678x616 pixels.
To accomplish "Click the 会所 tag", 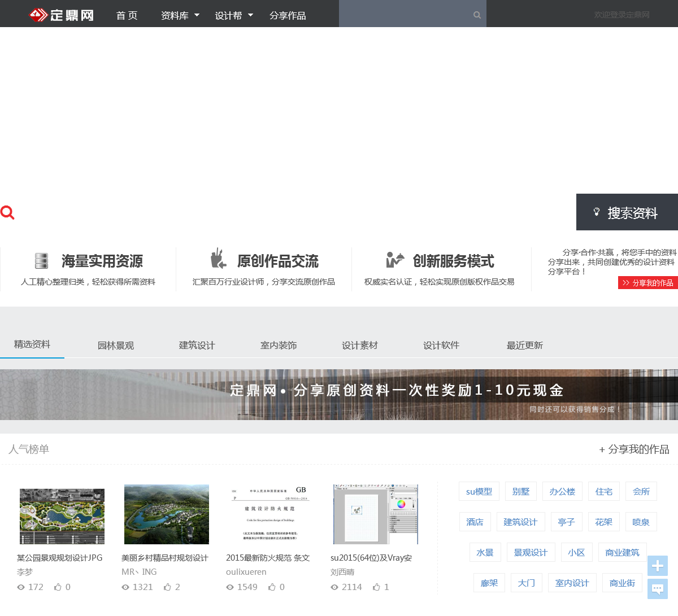I will click(641, 491).
